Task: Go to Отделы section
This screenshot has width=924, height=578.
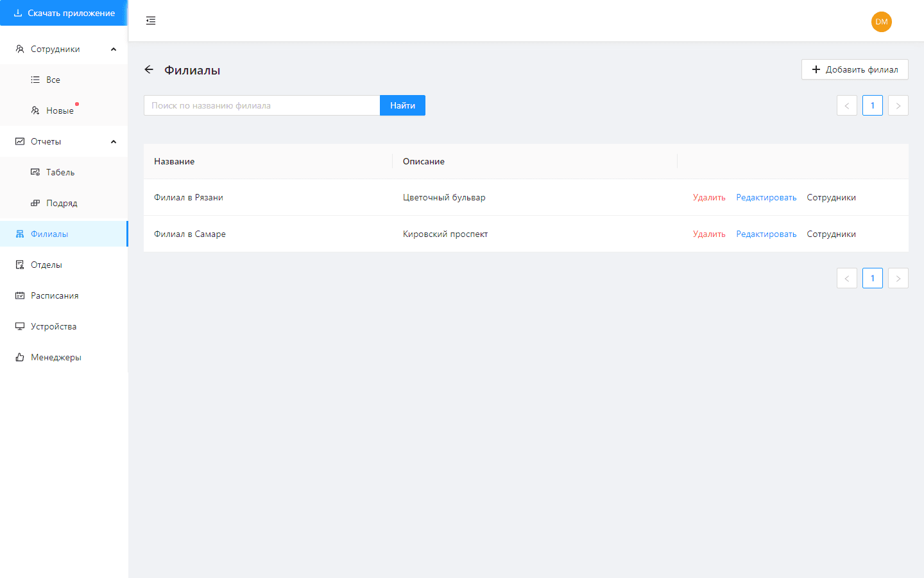Action: point(64,265)
